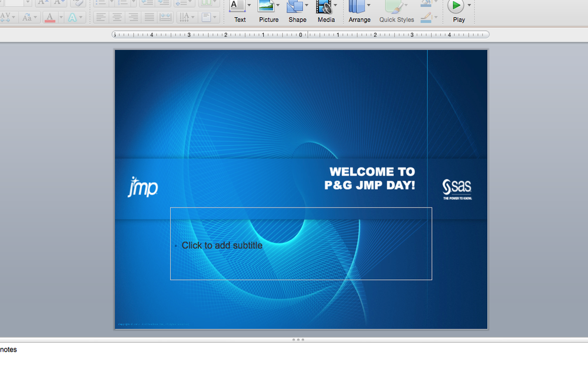Select the jmp logo on the slide
This screenshot has width=588, height=368.
143,187
